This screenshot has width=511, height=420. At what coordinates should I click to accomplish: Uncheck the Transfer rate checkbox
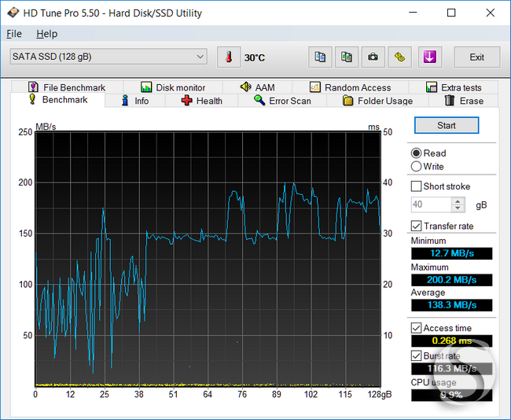pos(416,226)
